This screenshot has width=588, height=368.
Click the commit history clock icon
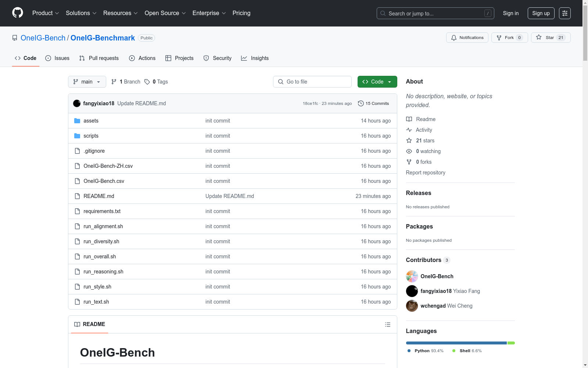point(361,103)
